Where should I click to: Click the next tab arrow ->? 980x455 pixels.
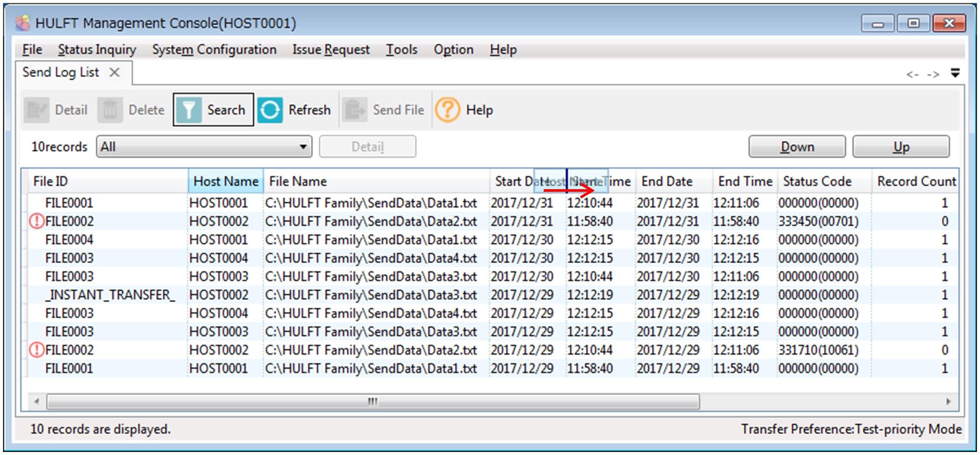(x=933, y=74)
